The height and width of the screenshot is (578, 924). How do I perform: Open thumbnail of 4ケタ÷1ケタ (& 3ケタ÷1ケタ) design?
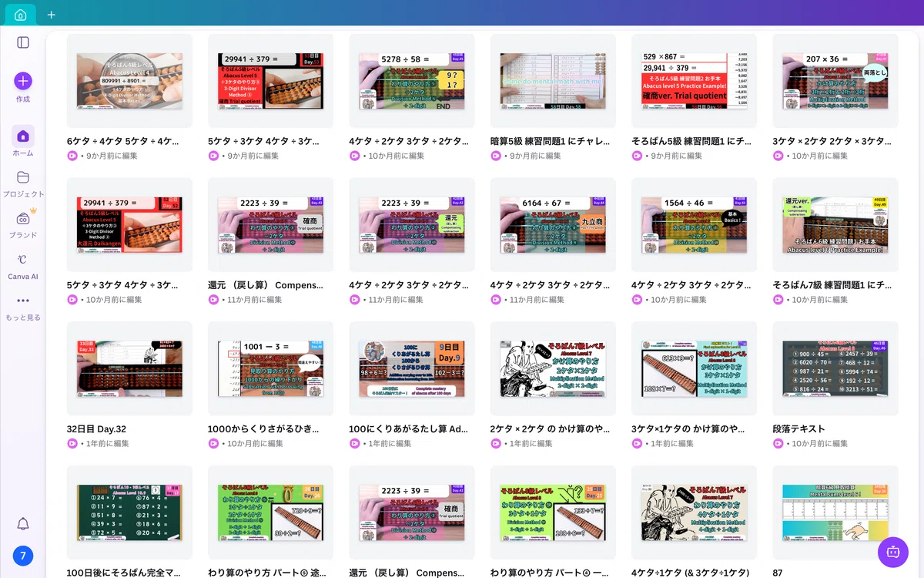coord(695,512)
